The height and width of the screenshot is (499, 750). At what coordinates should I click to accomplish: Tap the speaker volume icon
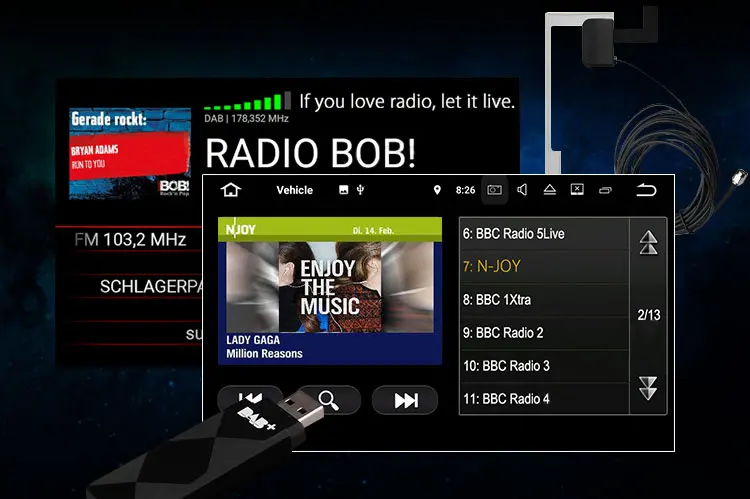(x=522, y=190)
